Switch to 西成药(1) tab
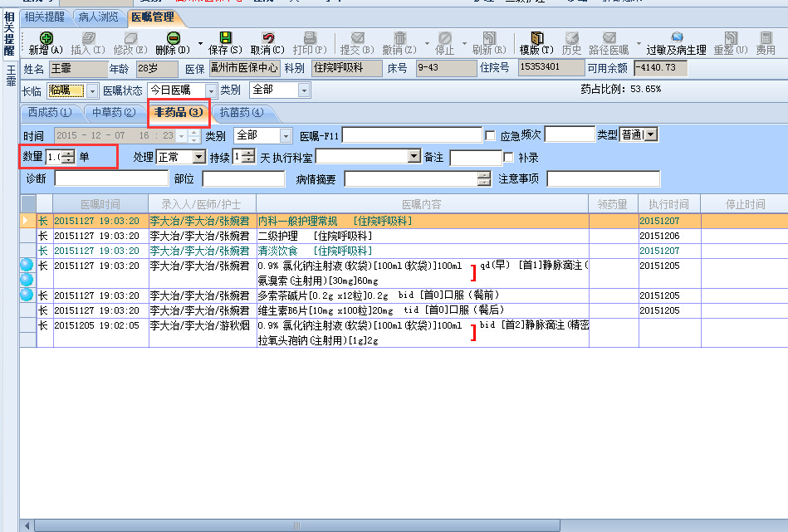Image resolution: width=788 pixels, height=532 pixels. pyautogui.click(x=49, y=113)
